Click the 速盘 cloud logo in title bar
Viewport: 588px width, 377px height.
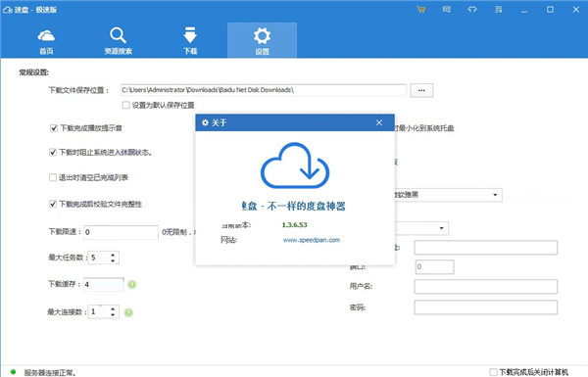coord(8,10)
